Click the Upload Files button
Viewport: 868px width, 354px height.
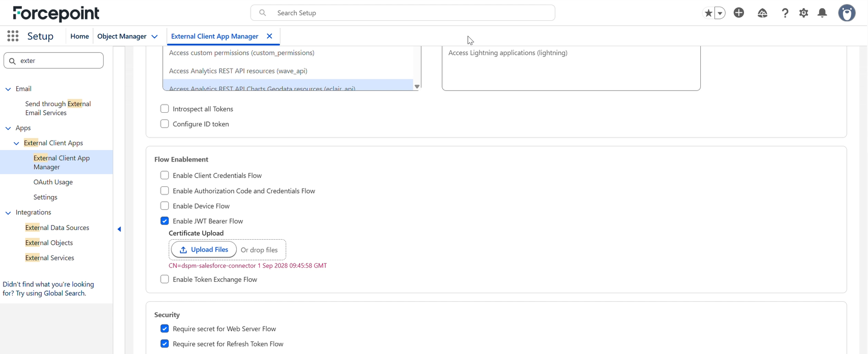(x=204, y=249)
